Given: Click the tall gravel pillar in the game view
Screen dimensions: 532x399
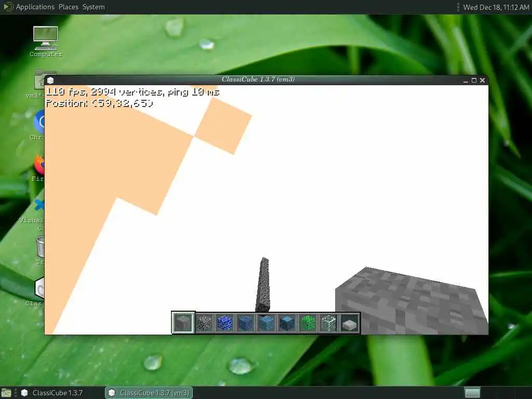Looking at the screenshot, I should pos(263,285).
